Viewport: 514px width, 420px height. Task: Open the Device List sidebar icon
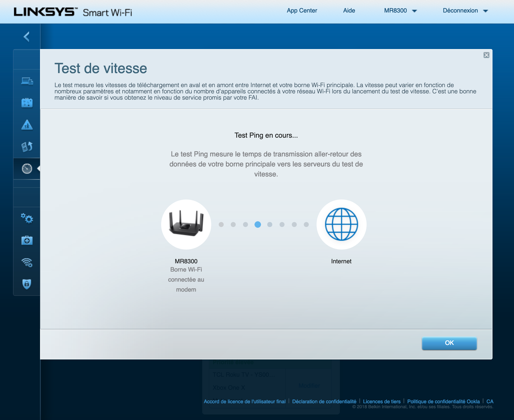tap(27, 81)
